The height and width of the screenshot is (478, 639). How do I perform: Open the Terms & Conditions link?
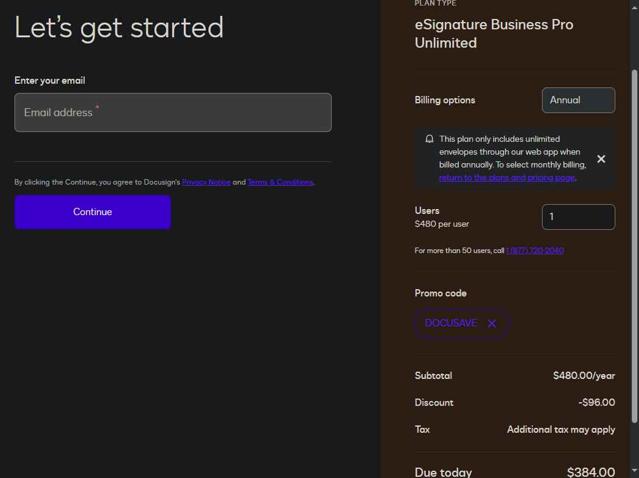(280, 183)
